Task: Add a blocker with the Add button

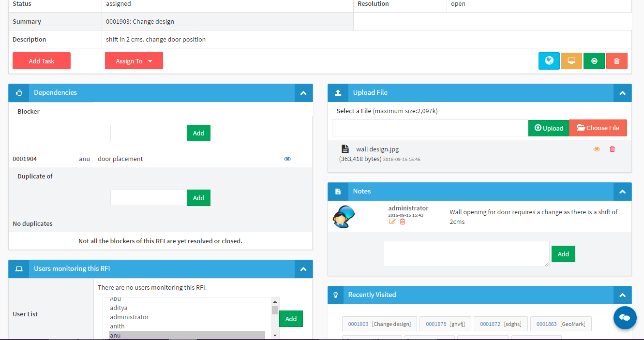Action: click(x=198, y=133)
